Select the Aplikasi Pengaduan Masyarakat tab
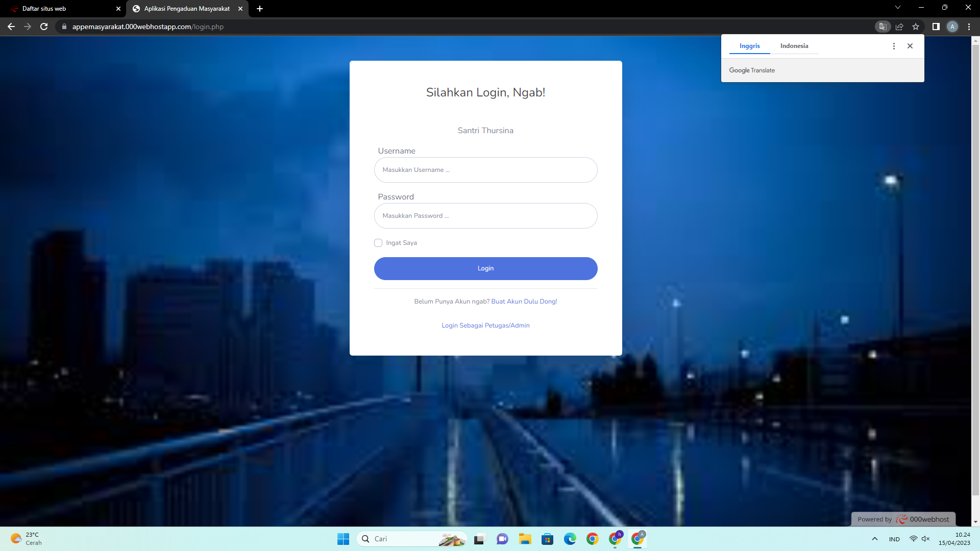This screenshot has height=551, width=980. [x=187, y=9]
